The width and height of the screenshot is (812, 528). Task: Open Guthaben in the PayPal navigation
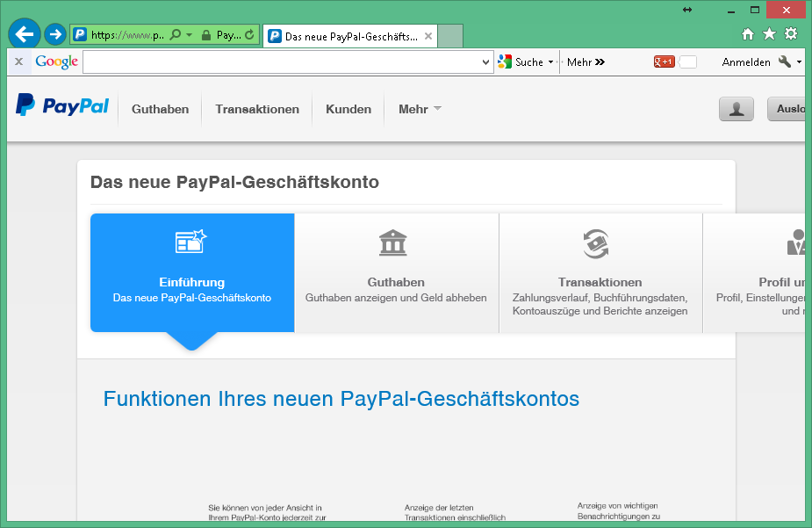160,109
